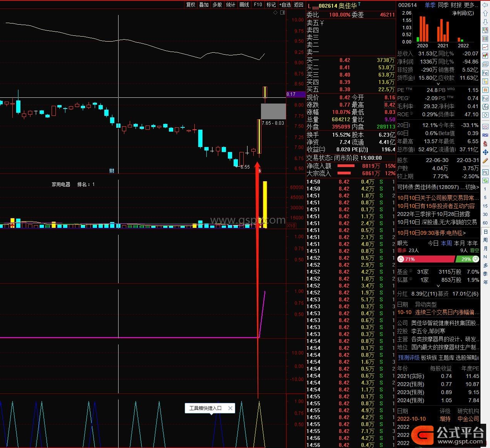Click the 标记 mark button
This screenshot has width=490, height=448.
point(271,5)
